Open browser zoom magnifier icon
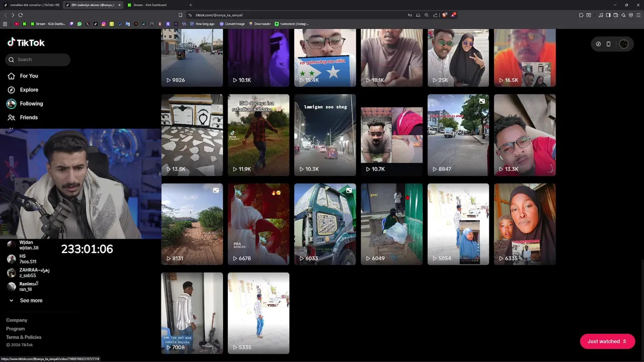The image size is (644, 362). click(x=427, y=15)
